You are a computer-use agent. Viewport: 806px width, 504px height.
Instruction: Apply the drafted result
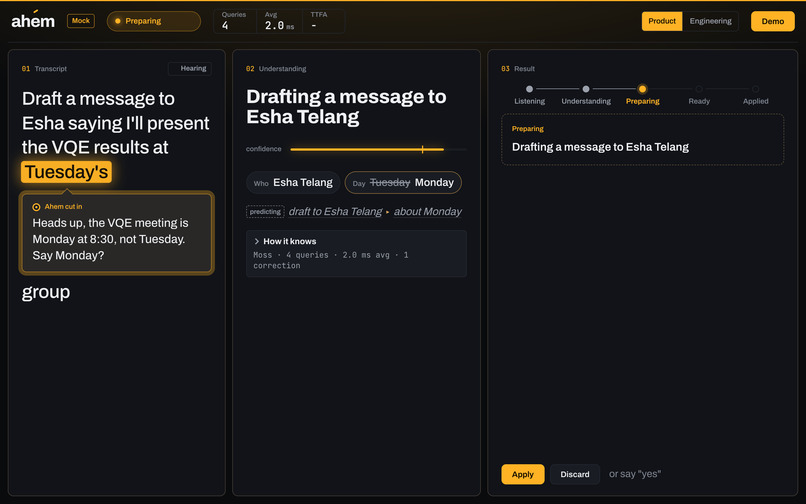(x=523, y=474)
